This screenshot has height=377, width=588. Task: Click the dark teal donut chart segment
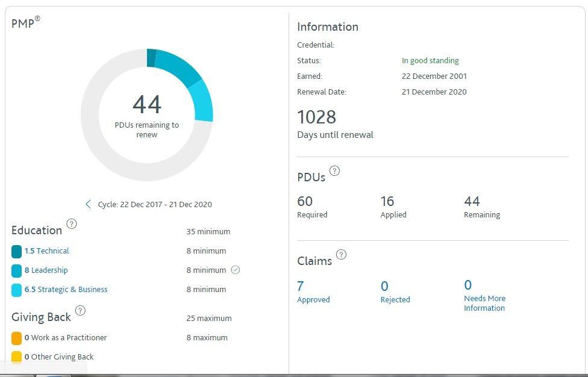pyautogui.click(x=151, y=58)
